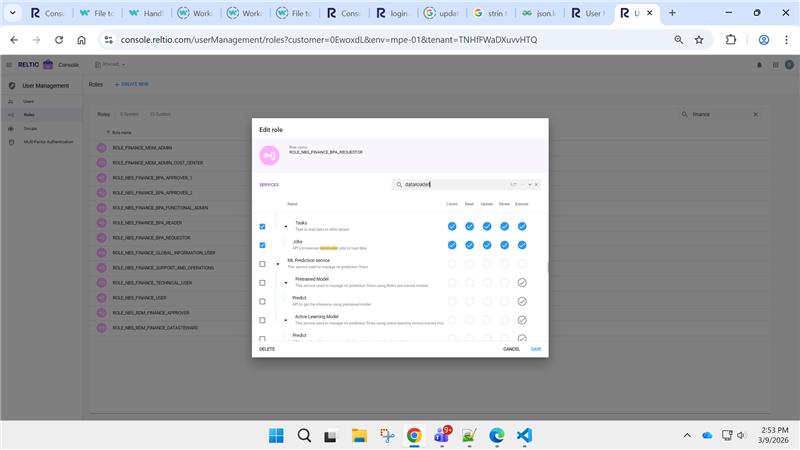Jump to next dataloader search match
This screenshot has width=800, height=450.
click(530, 185)
